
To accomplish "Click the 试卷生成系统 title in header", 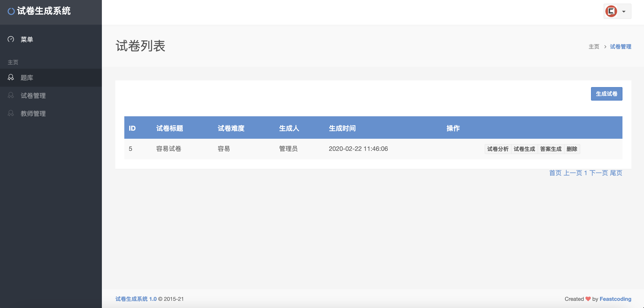I will coord(44,11).
